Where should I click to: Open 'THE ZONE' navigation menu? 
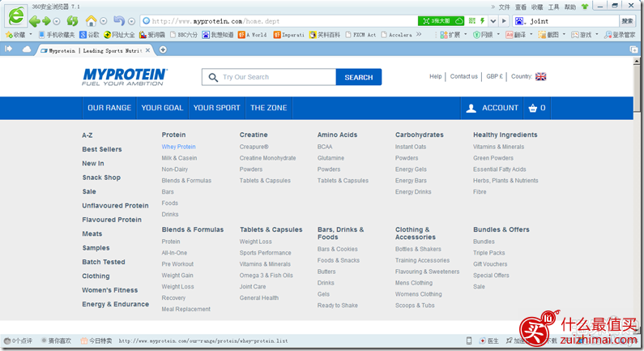coord(269,108)
